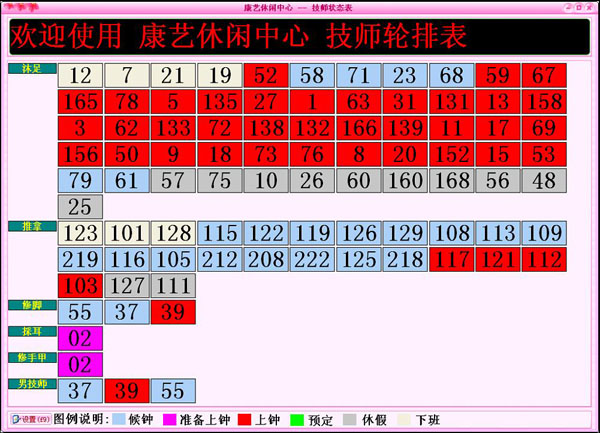Select technician tile 222
This screenshot has width=600, height=433.
tap(312, 260)
